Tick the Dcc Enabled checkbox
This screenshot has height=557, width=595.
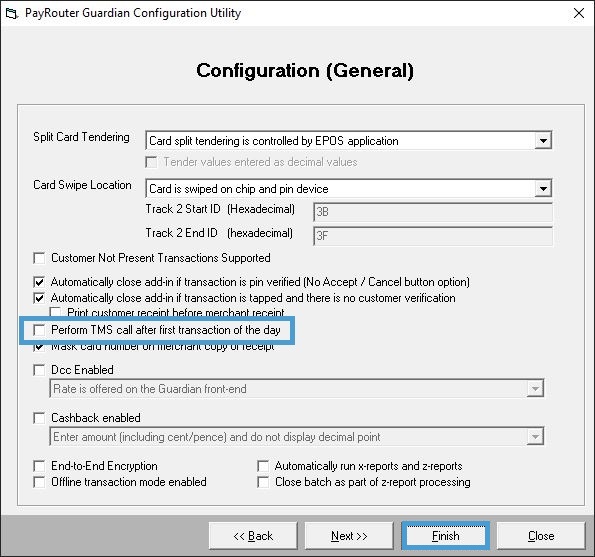click(x=39, y=370)
